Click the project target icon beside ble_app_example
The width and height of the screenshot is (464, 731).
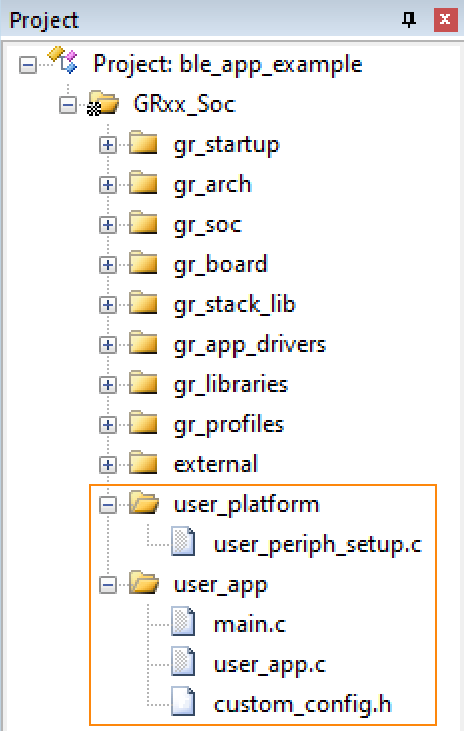63,60
